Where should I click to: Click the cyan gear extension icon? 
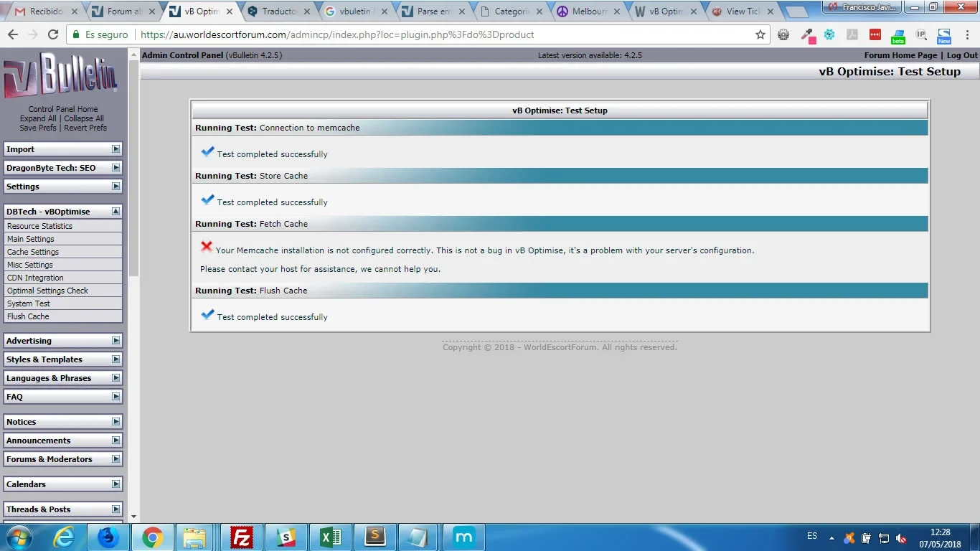point(829,34)
